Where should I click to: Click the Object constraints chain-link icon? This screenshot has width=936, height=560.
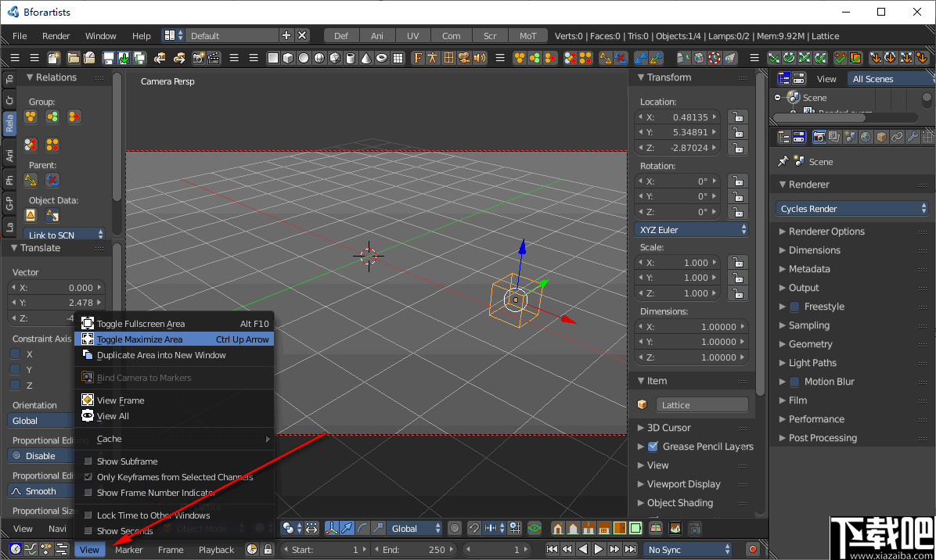[x=897, y=137]
